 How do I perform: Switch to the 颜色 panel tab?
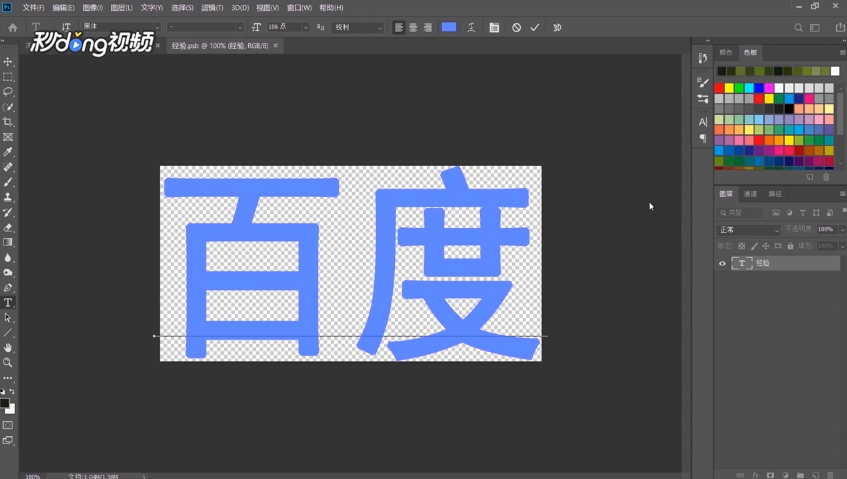pos(725,52)
